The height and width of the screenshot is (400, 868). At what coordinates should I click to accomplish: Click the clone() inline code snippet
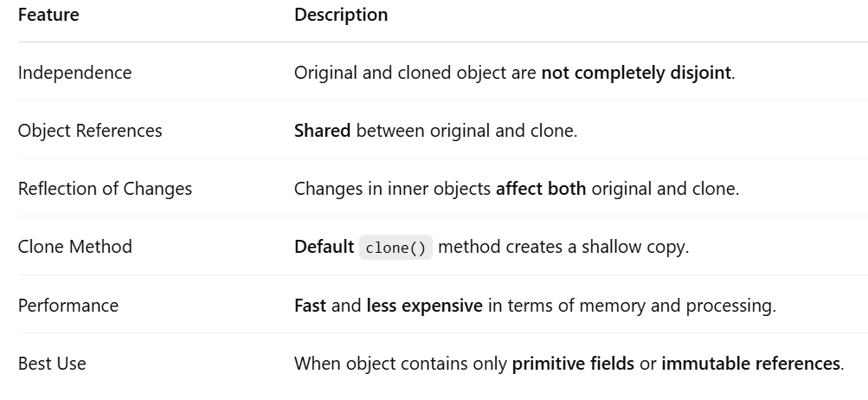coord(395,248)
